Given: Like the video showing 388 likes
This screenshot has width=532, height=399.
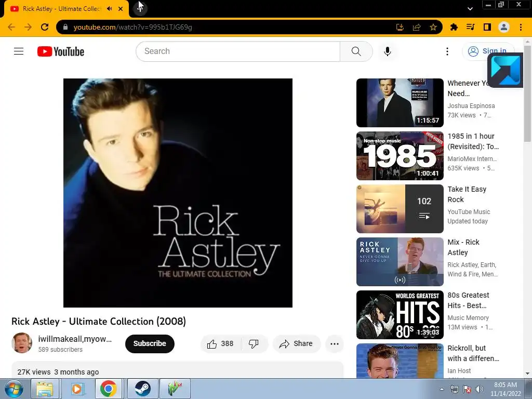Looking at the screenshot, I should click(x=220, y=344).
